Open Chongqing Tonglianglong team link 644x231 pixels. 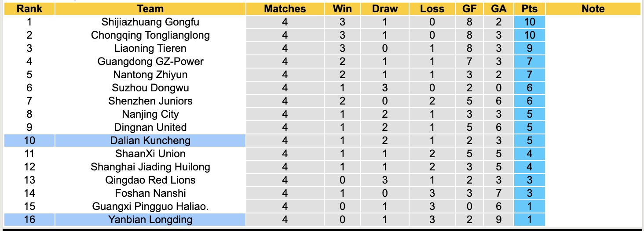click(150, 35)
